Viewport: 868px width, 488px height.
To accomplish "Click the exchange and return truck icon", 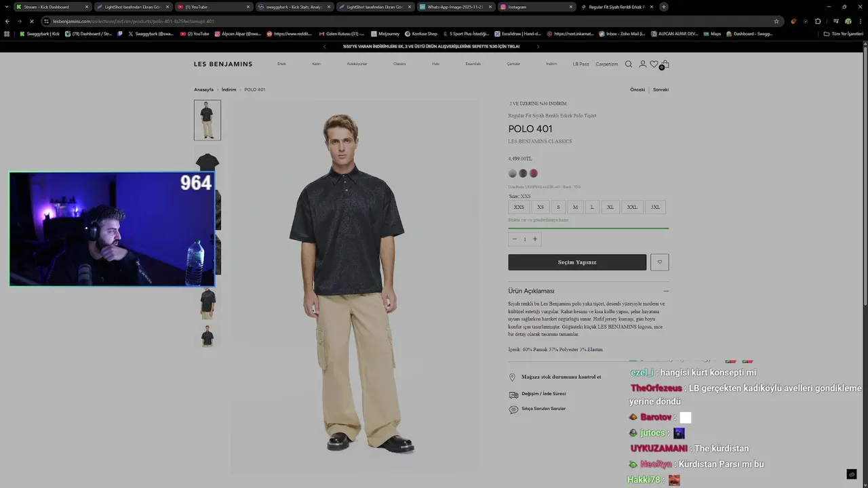I will coord(513,394).
